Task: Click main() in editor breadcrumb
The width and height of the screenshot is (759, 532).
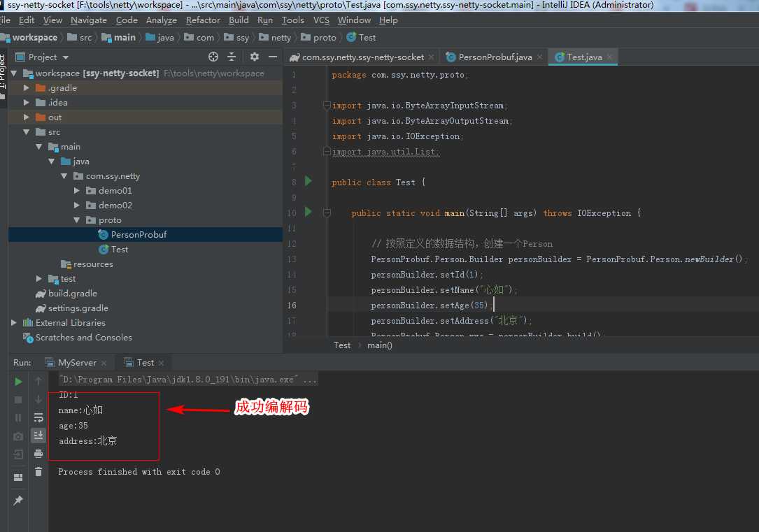Action: click(x=379, y=345)
